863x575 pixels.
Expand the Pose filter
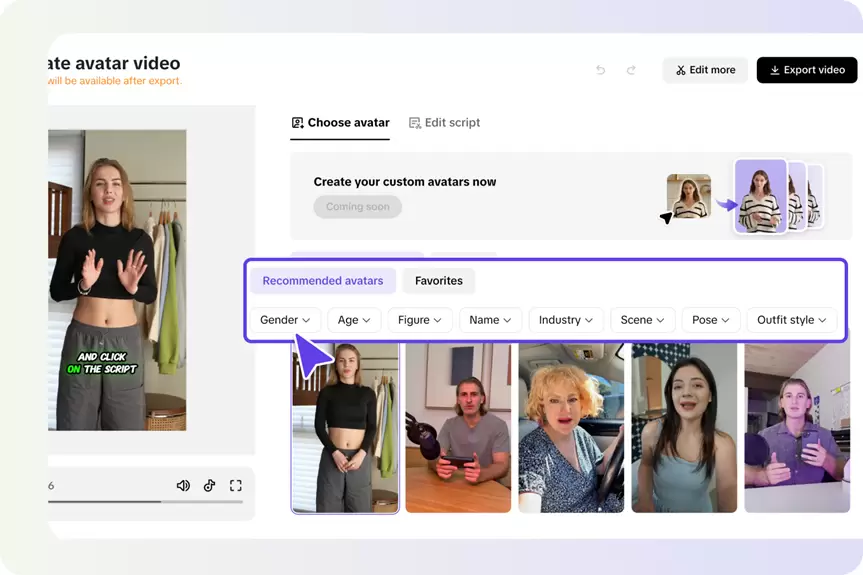point(711,320)
